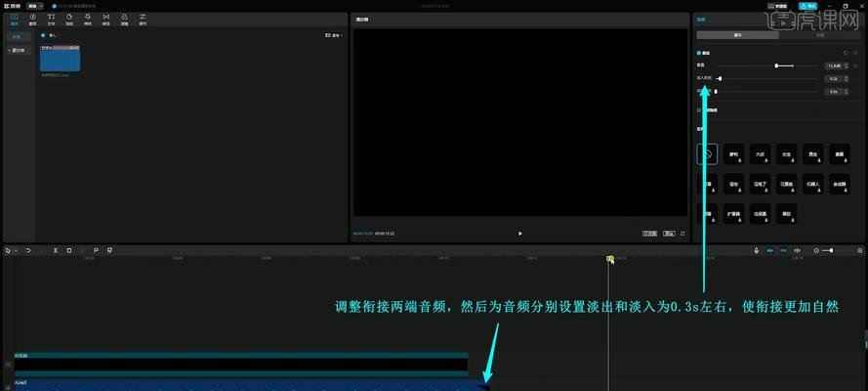This screenshot has height=391, width=868.
Task: Click the plus icon next to 导入
Action: click(x=43, y=35)
